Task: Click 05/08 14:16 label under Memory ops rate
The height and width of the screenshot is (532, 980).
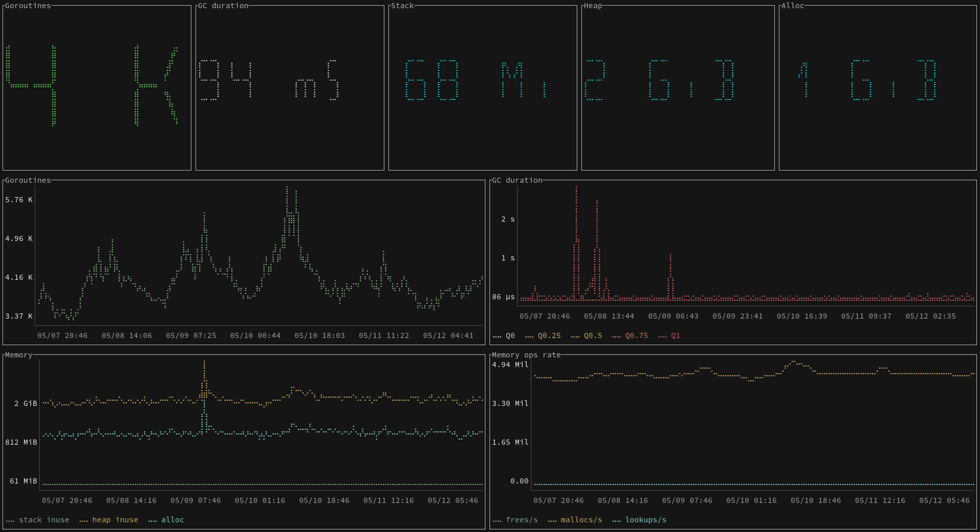Action: pos(623,500)
